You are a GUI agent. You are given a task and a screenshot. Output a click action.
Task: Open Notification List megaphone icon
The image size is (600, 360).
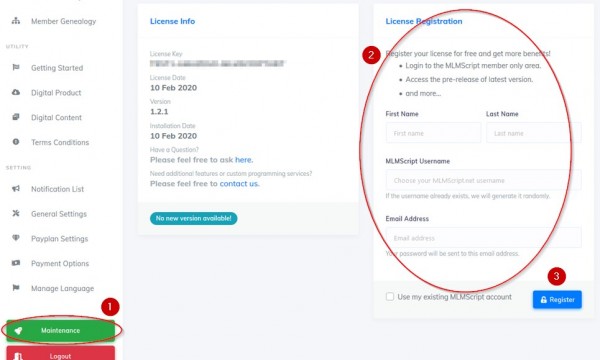coord(16,189)
